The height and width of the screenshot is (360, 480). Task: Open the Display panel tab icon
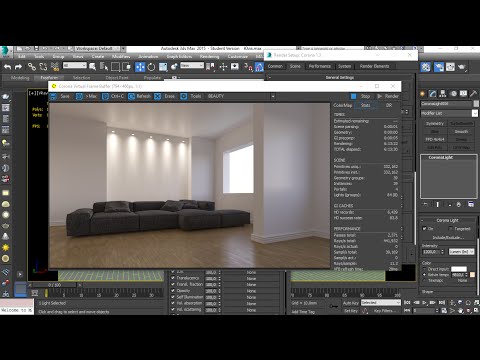coord(463,94)
